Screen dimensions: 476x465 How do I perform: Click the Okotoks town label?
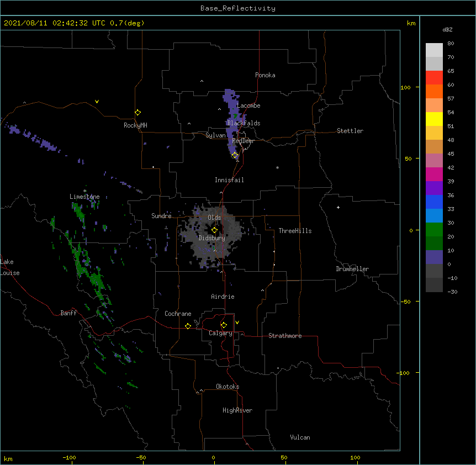pyautogui.click(x=228, y=387)
